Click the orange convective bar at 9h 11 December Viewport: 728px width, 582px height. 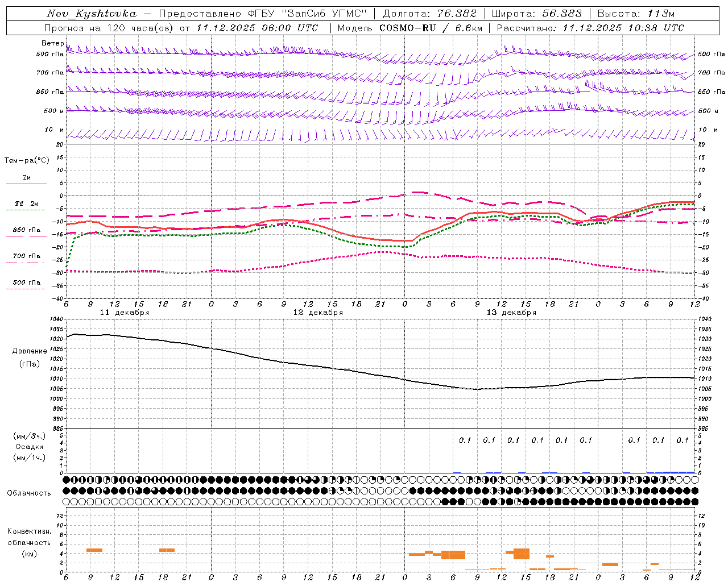pos(94,550)
